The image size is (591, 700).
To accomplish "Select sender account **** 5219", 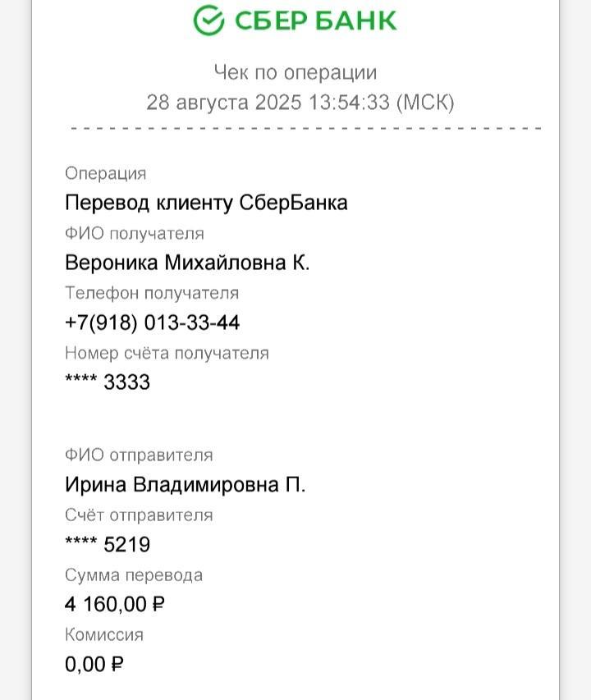I will coord(108,545).
